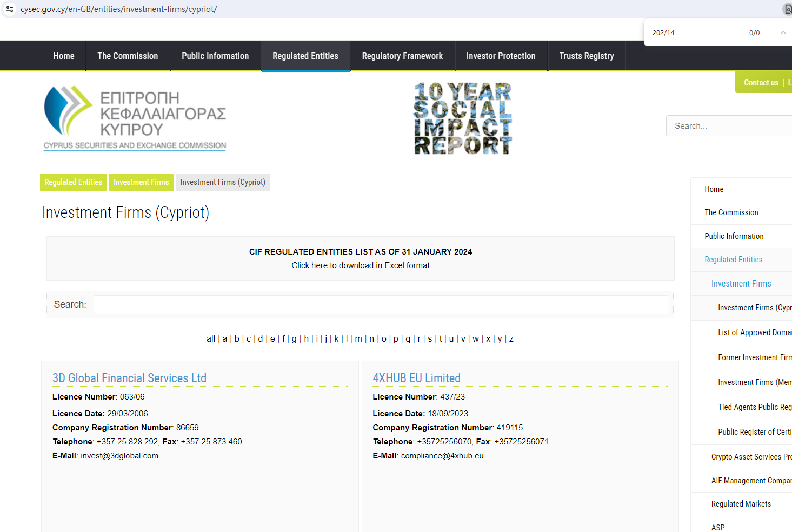Click the site Search box in header
Image resolution: width=792 pixels, height=532 pixels.
[x=729, y=126]
